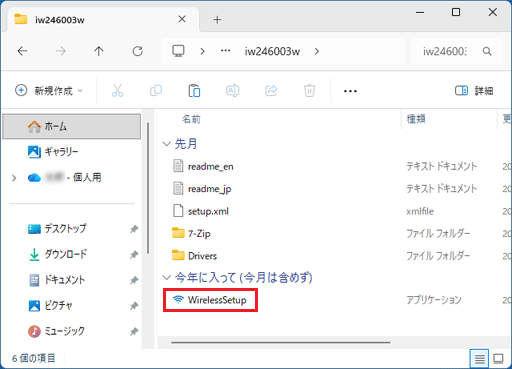This screenshot has height=369, width=512.
Task: Go up one folder level
Action: tap(99, 51)
